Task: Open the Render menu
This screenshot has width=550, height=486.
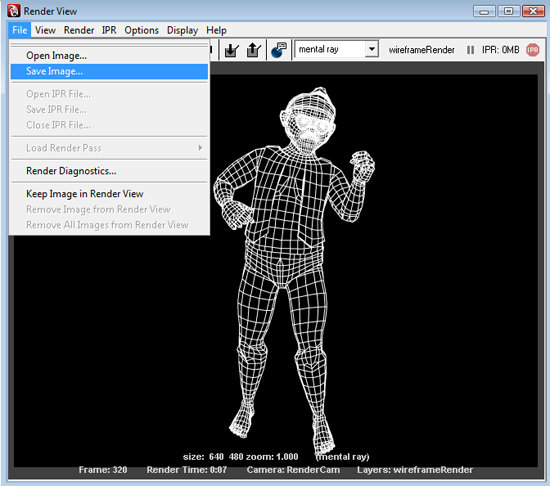Action: pos(79,30)
